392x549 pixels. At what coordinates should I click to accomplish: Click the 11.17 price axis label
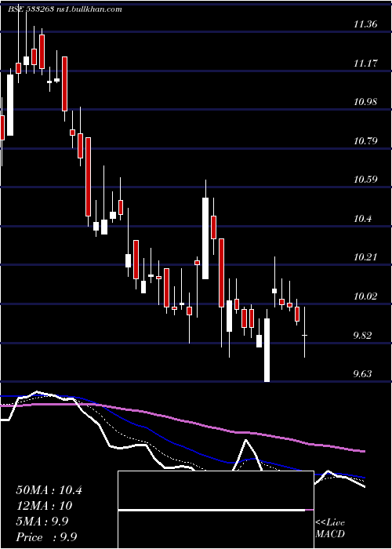click(365, 64)
